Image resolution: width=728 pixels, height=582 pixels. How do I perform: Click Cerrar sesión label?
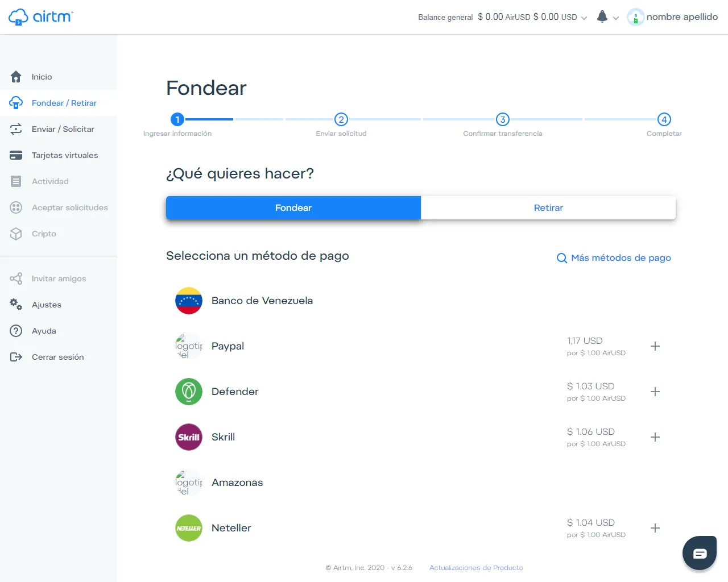click(x=58, y=357)
